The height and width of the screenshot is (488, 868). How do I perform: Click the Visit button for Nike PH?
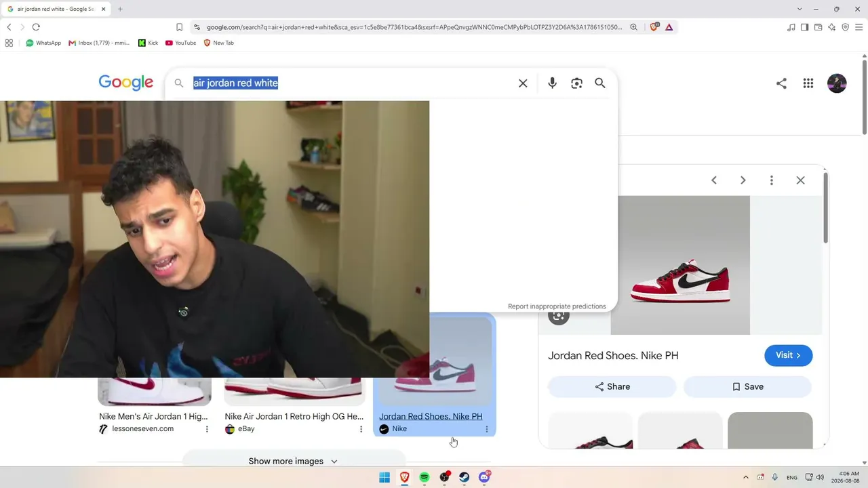pos(789,355)
